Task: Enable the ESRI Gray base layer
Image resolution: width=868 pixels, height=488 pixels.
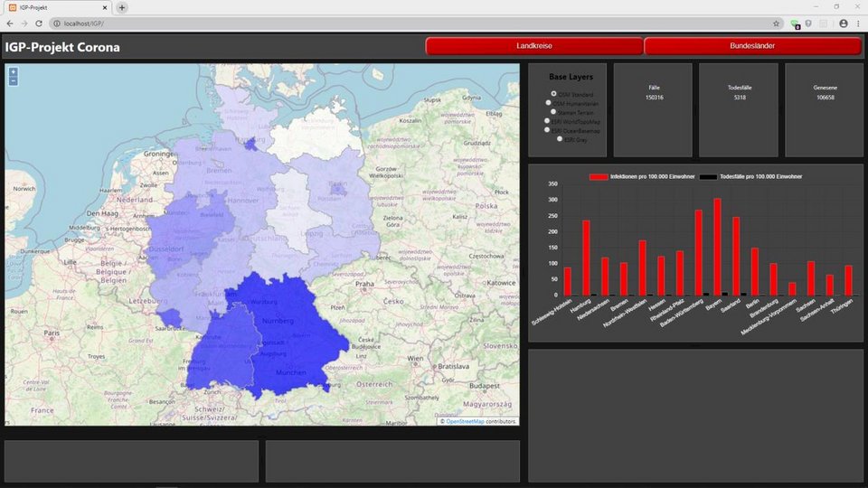Action: [560, 139]
